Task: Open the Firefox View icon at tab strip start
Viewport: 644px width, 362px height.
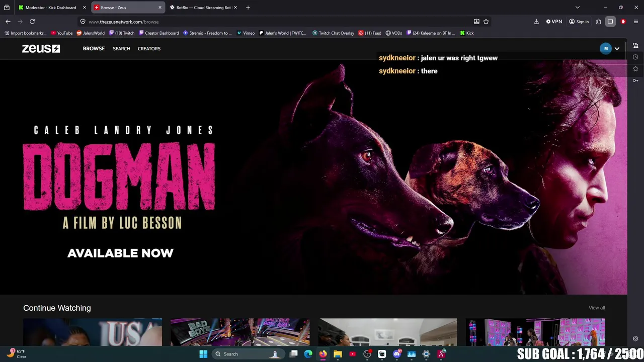Action: (7, 8)
